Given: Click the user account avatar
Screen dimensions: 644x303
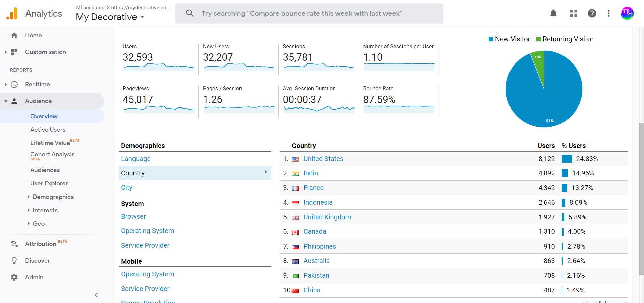Looking at the screenshot, I should 627,13.
